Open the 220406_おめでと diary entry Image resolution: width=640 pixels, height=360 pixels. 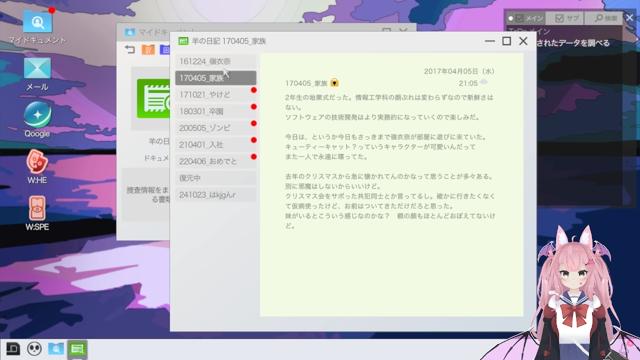pyautogui.click(x=216, y=161)
